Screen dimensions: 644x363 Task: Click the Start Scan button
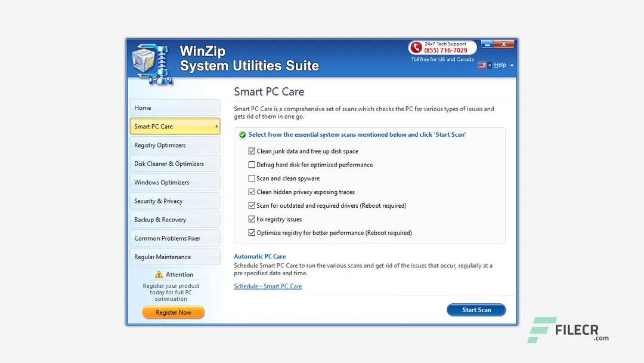tap(476, 310)
